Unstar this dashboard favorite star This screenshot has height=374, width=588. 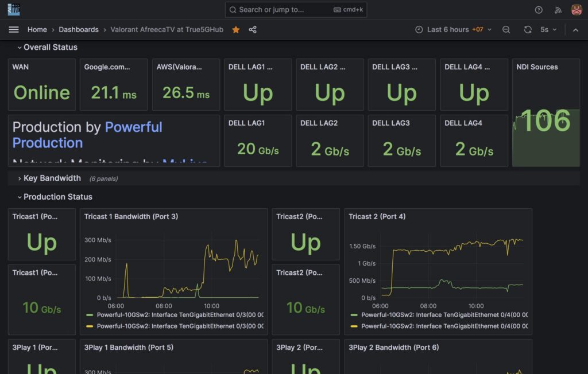236,30
